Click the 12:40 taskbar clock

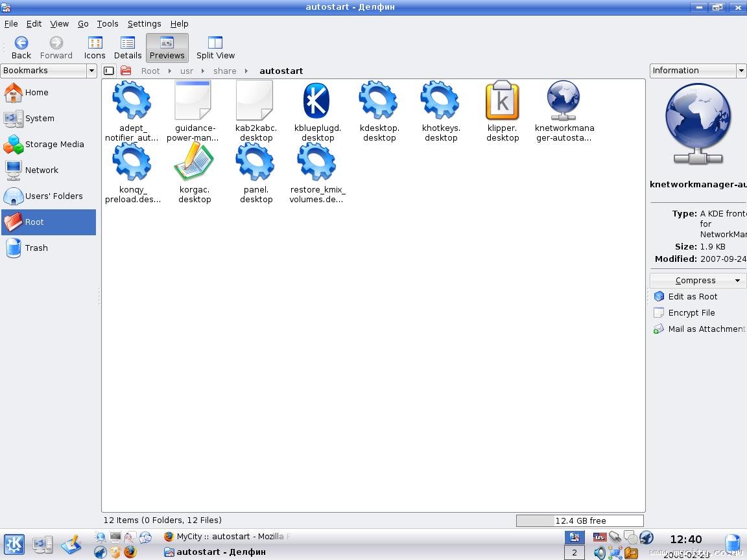point(685,539)
